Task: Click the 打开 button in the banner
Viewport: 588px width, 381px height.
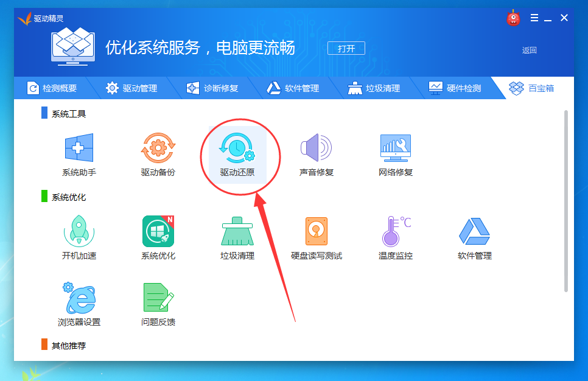Action: [x=346, y=48]
